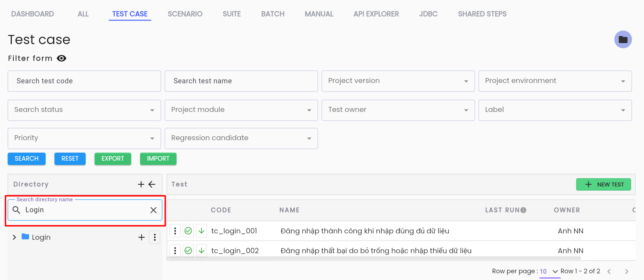Screen dimensions: 644x280
Task: Open the Priority dropdown
Action: 84,138
